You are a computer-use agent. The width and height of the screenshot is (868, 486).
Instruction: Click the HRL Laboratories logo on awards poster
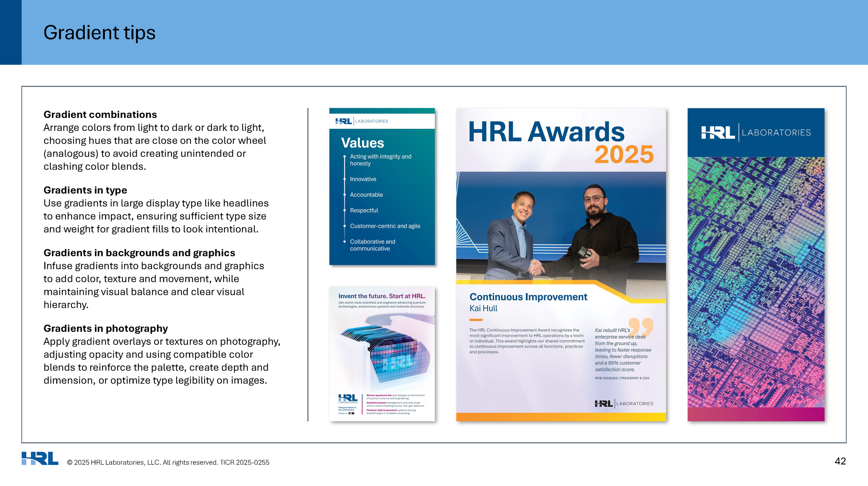tap(624, 403)
